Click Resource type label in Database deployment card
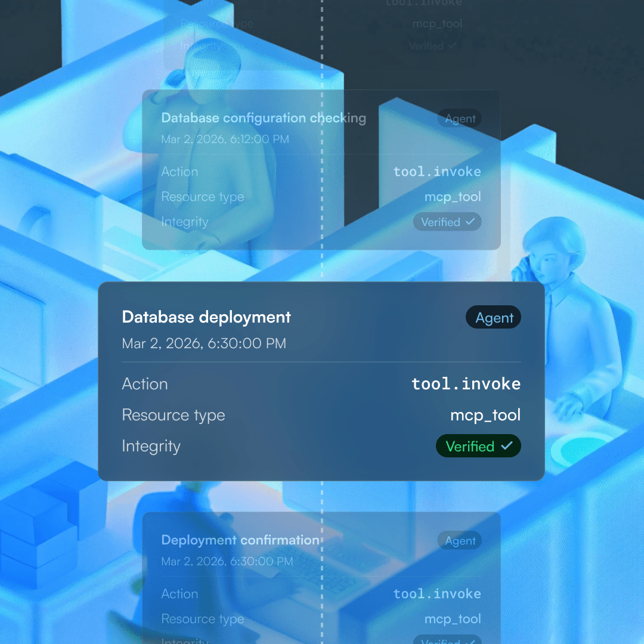 click(x=174, y=415)
